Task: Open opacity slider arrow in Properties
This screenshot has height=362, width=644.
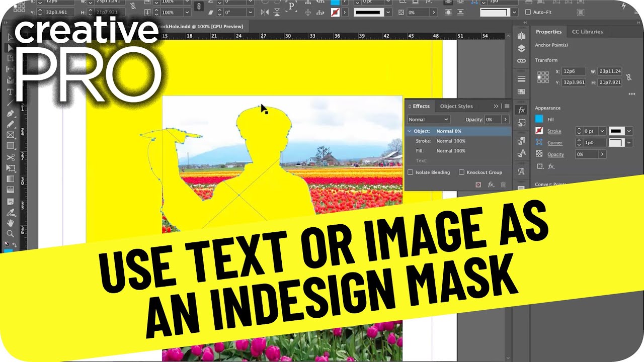Action: (x=602, y=154)
